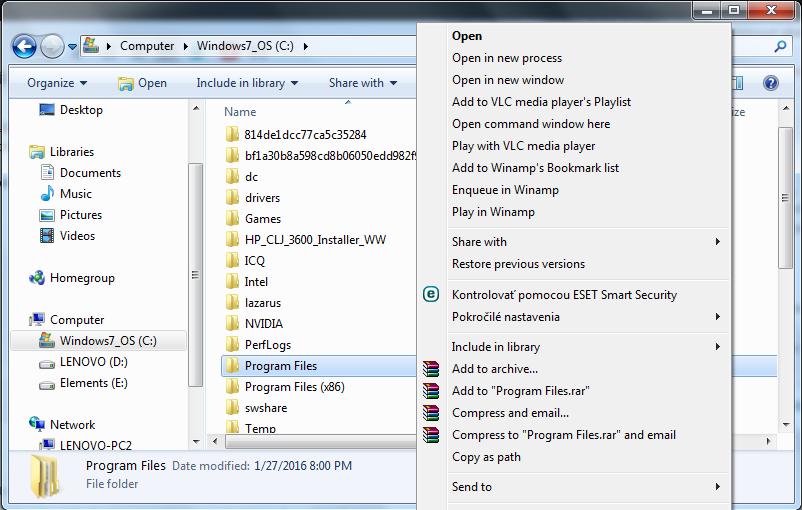This screenshot has width=802, height=510.
Task: Select the PerfLogs folder
Action: pyautogui.click(x=268, y=344)
